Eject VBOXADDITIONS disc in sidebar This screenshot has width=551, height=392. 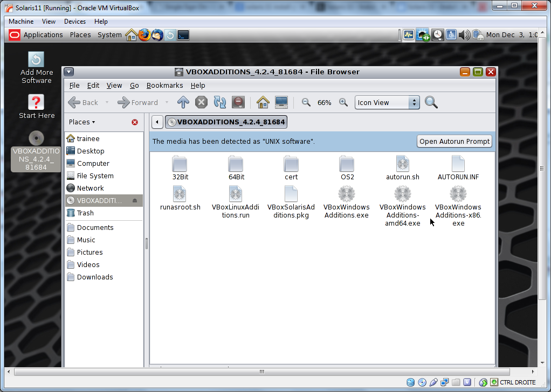[135, 201]
